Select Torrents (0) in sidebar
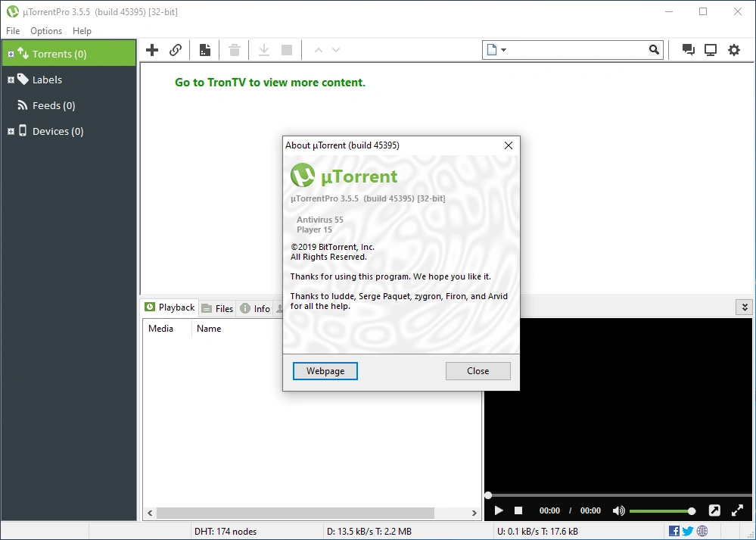 coord(69,54)
